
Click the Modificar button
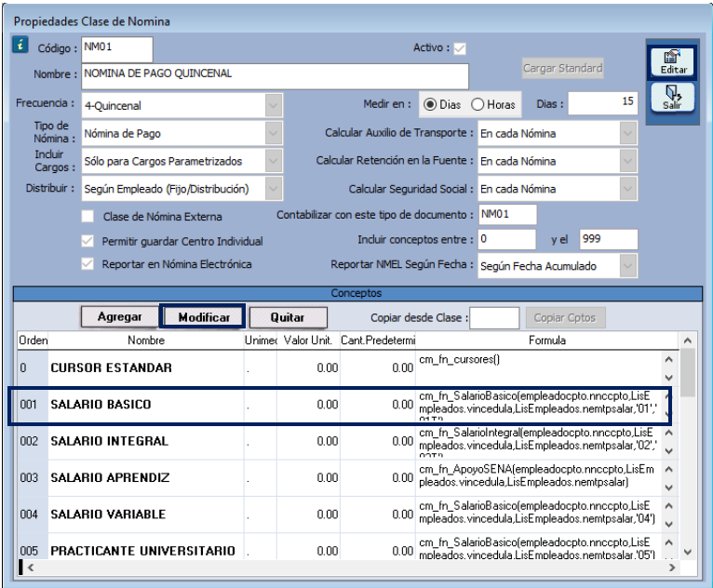[x=203, y=316]
